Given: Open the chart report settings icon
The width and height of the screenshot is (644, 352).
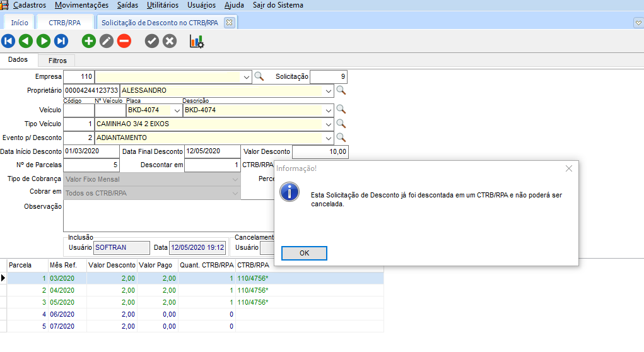Looking at the screenshot, I should 197,41.
